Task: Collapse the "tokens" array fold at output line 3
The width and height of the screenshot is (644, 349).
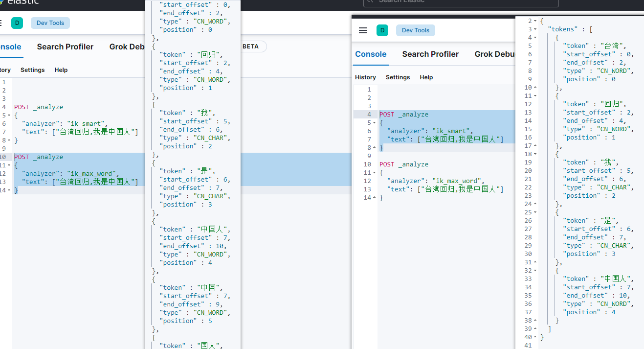Action: [x=535, y=29]
